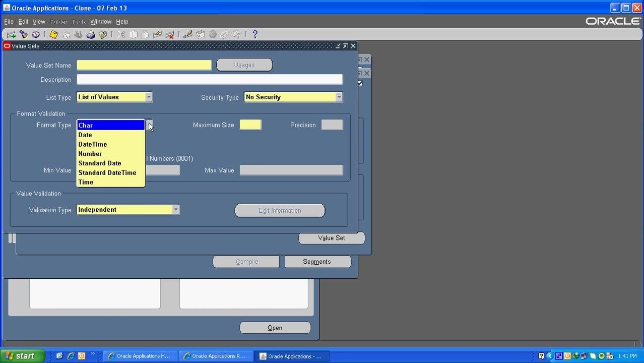Image resolution: width=644 pixels, height=363 pixels.
Task: Click the Cut scissors toolbar icon
Action: (x=121, y=35)
